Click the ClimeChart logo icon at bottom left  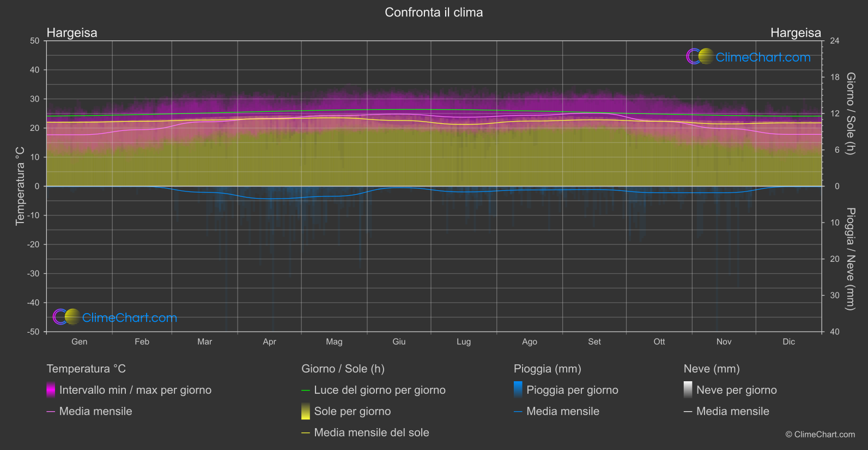tap(66, 317)
